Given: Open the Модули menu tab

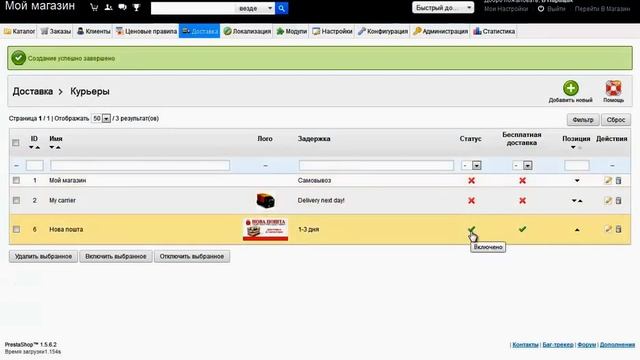Looking at the screenshot, I should click(x=291, y=31).
